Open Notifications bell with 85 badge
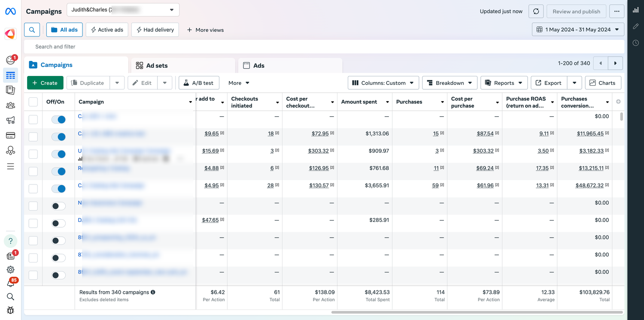 click(x=10, y=283)
